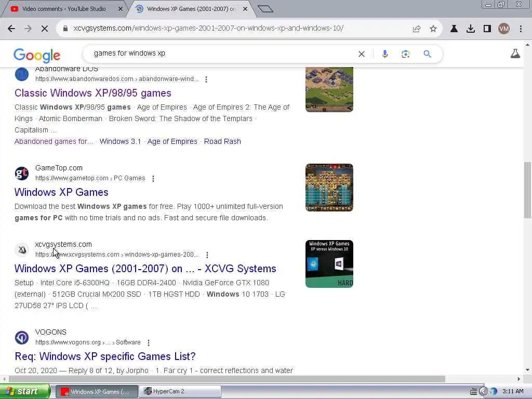
Task: Open the Windows 3.1 sitelink
Action: coord(120,141)
